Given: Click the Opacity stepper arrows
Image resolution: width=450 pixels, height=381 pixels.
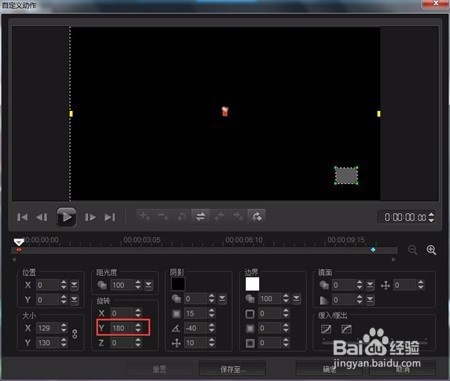Looking at the screenshot, I should (x=138, y=285).
